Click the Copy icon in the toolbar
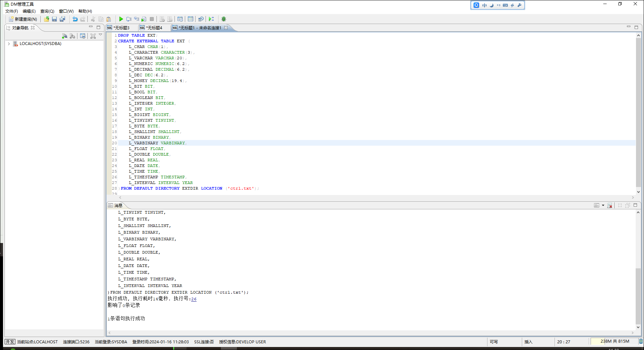644x350 pixels. click(x=101, y=19)
